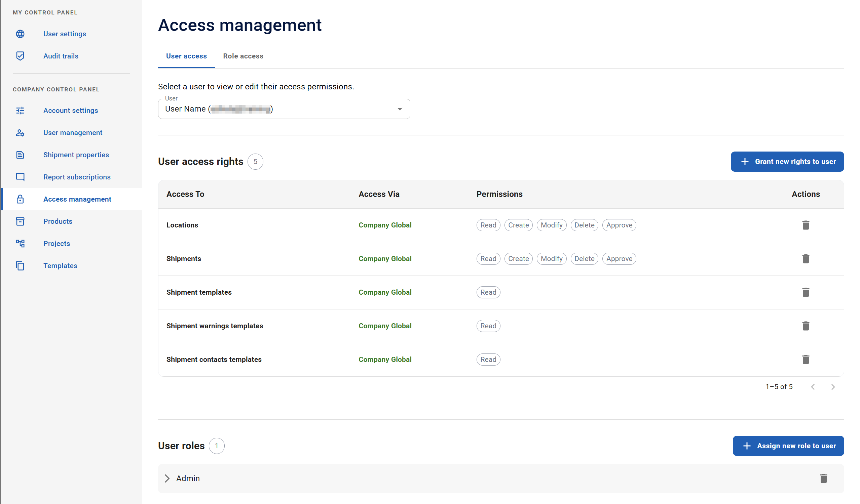Open the Templates page
Screen dimensions: 860x504
60,266
